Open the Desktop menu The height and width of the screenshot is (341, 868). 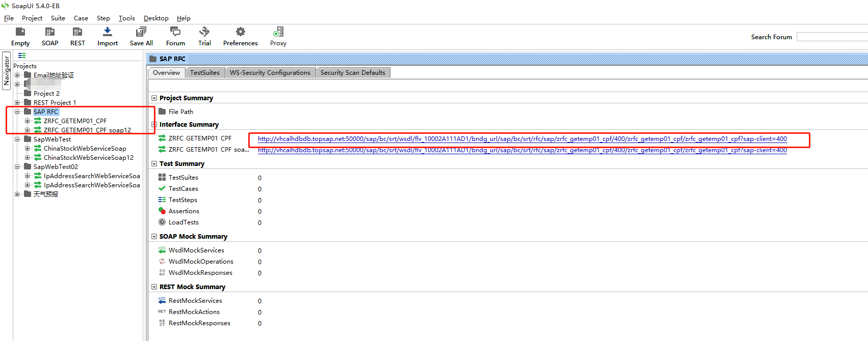point(156,18)
